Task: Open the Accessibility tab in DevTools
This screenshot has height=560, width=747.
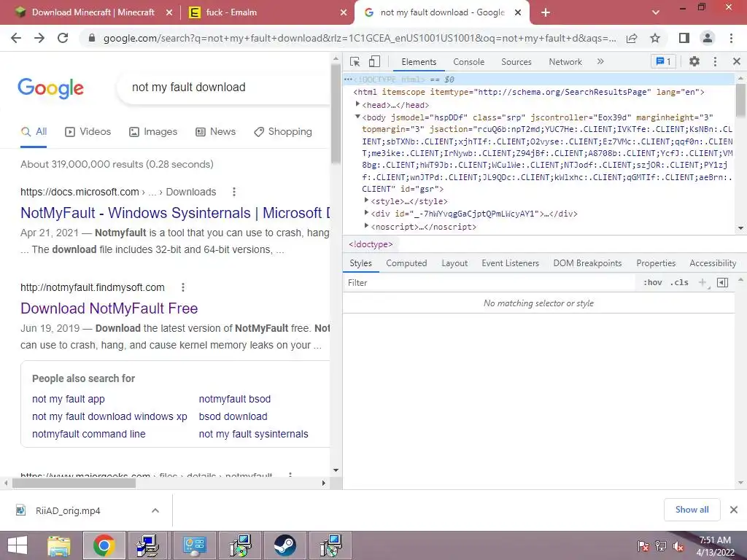Action: [713, 263]
